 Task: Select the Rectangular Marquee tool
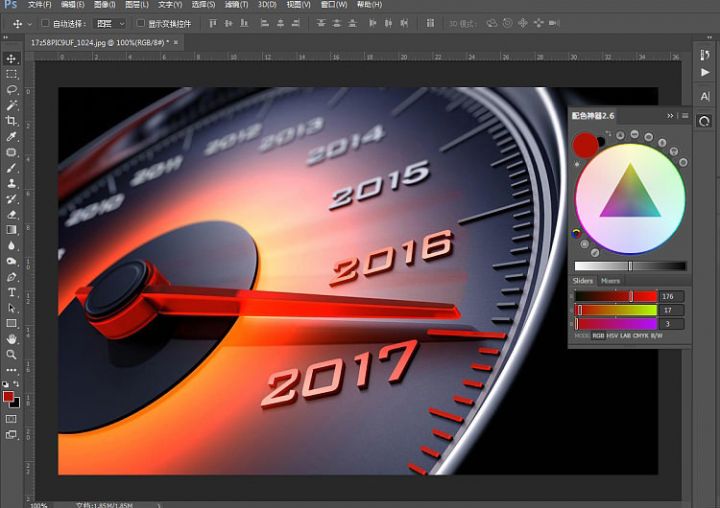coord(12,74)
